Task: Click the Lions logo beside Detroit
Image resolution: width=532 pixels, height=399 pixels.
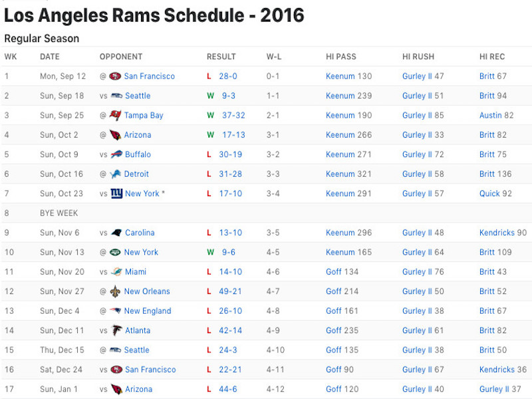Action: point(115,174)
